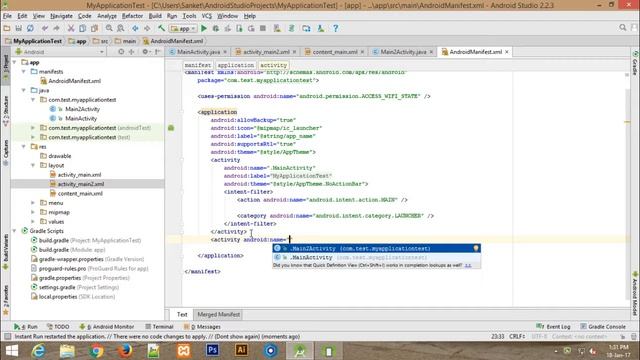The width and height of the screenshot is (640, 360).
Task: Click the Windows Start button
Action: click(12, 351)
